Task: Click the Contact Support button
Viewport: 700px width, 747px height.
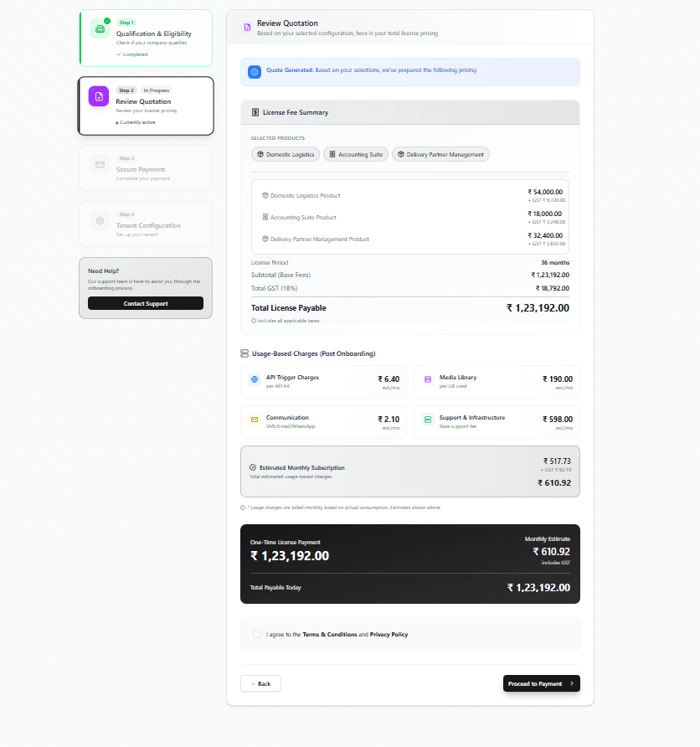Action: [x=146, y=303]
